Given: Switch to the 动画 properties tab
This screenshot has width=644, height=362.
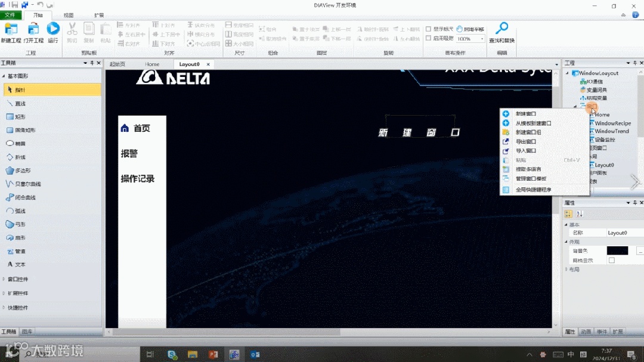Looking at the screenshot, I should point(586,332).
